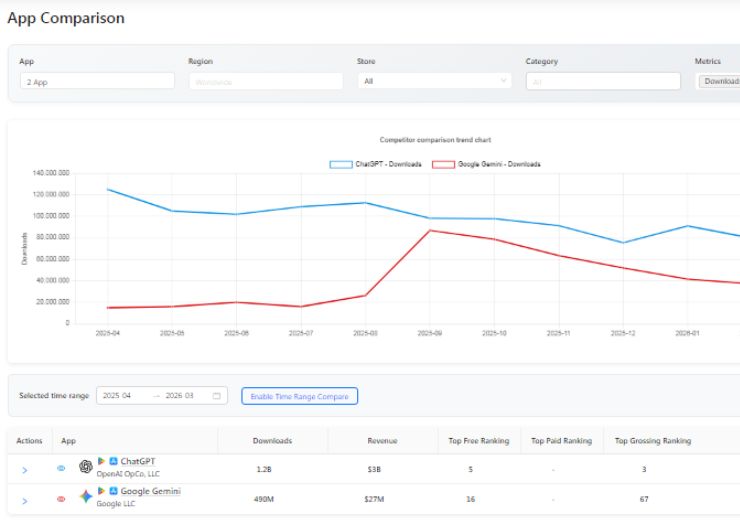Screen dimensions: 740x527
Task: Click the Top Grossing Ranking column header
Action: click(x=653, y=441)
